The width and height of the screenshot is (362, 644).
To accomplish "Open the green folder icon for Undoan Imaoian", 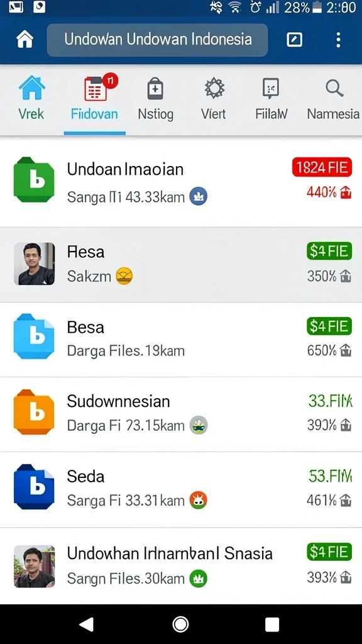I will 34,179.
